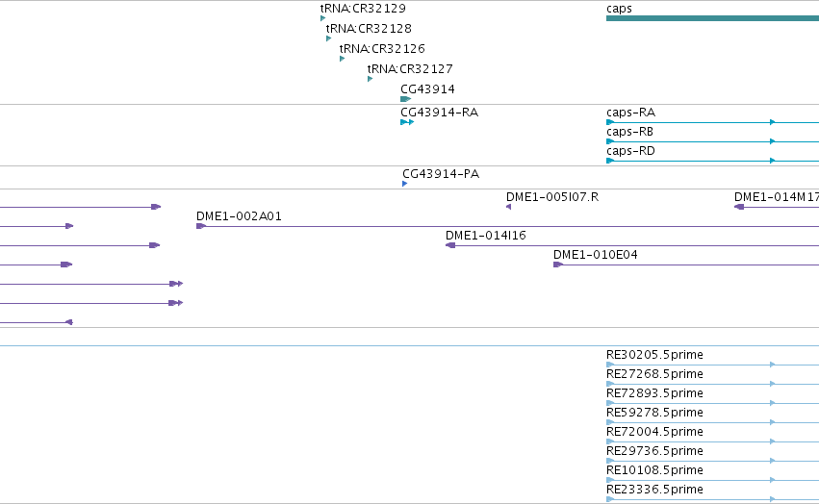
Task: Click the CG43914 gene label
Action: point(427,89)
